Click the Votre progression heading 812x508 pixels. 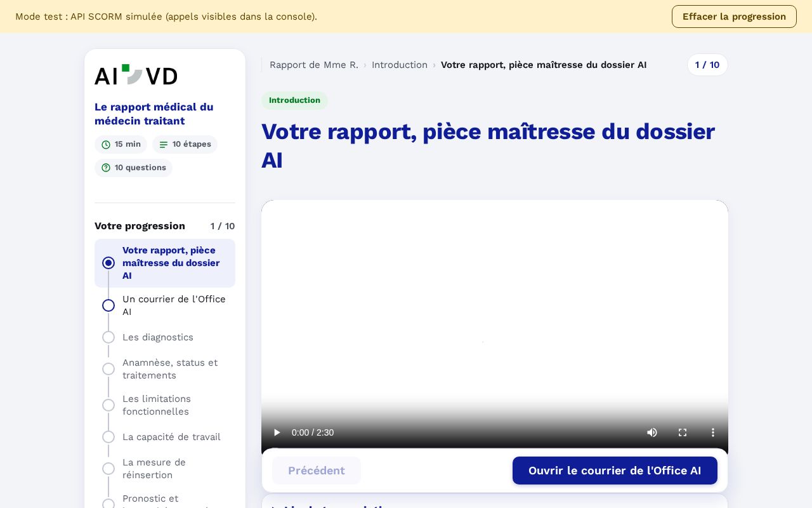click(x=140, y=226)
